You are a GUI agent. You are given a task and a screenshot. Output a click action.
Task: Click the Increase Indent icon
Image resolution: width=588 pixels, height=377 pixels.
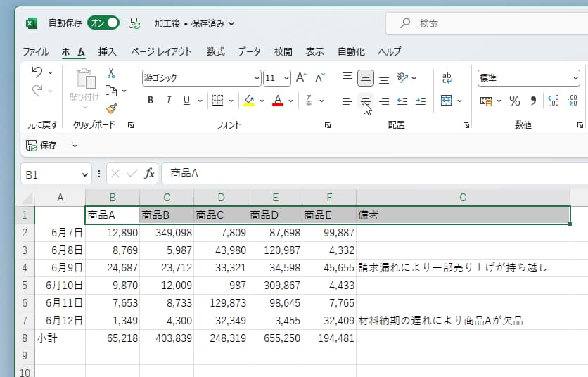pyautogui.click(x=421, y=101)
